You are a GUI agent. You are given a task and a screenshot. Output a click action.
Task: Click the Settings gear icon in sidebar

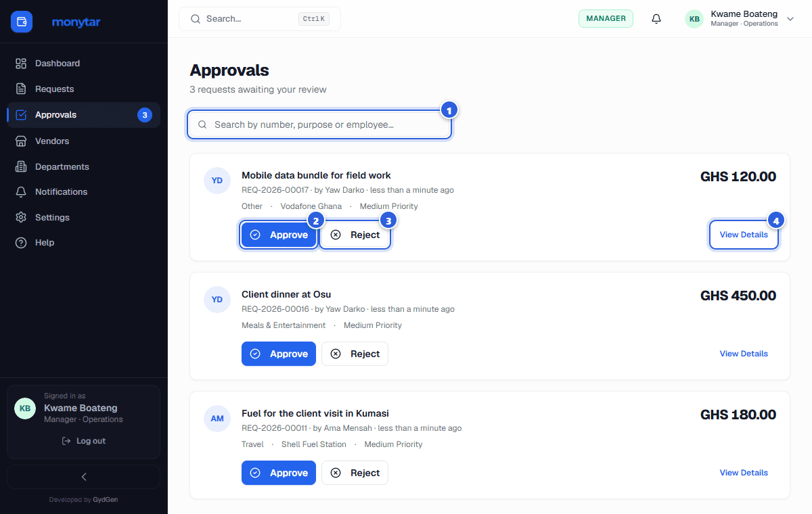pyautogui.click(x=21, y=218)
